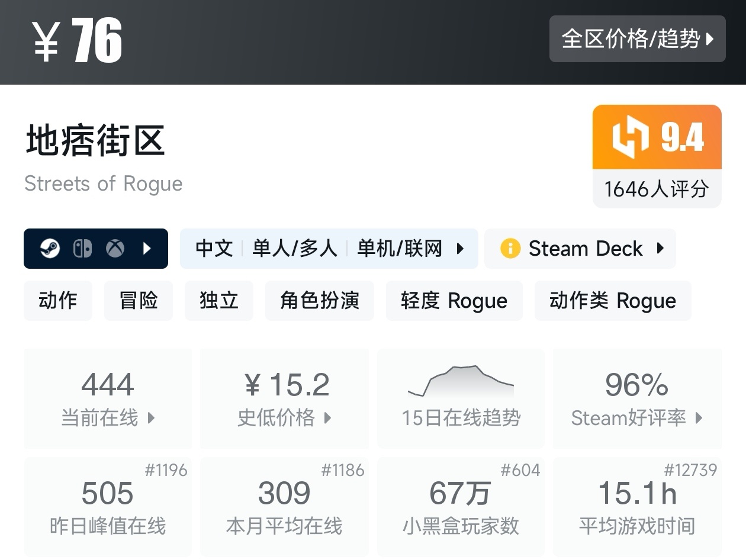Click the Heybox logo in score badge
Viewport: 746px width, 560px height.
coord(630,137)
